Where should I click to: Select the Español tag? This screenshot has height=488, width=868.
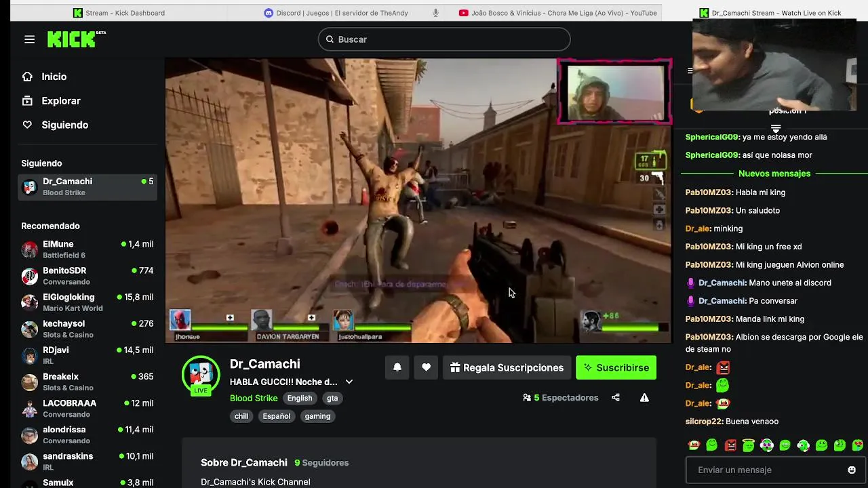(277, 416)
